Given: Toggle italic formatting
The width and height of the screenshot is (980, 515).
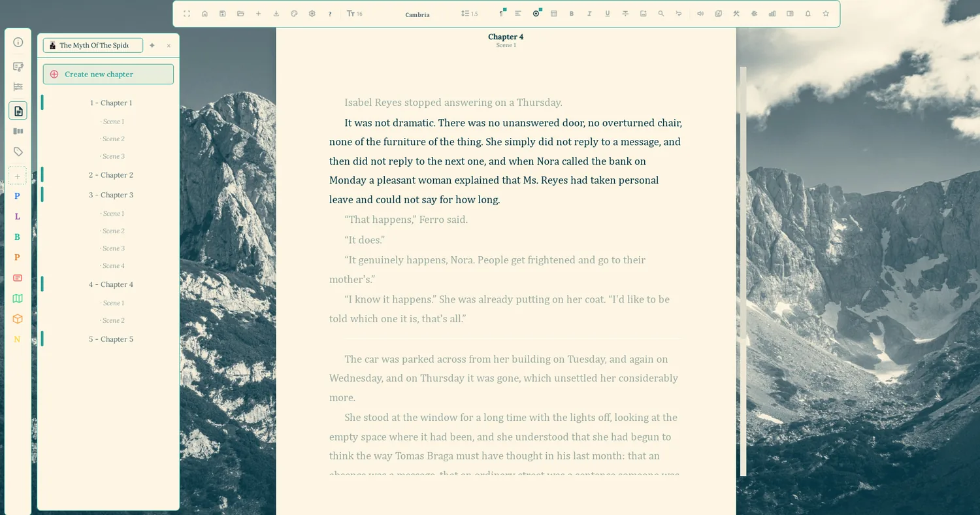Looking at the screenshot, I should point(589,14).
